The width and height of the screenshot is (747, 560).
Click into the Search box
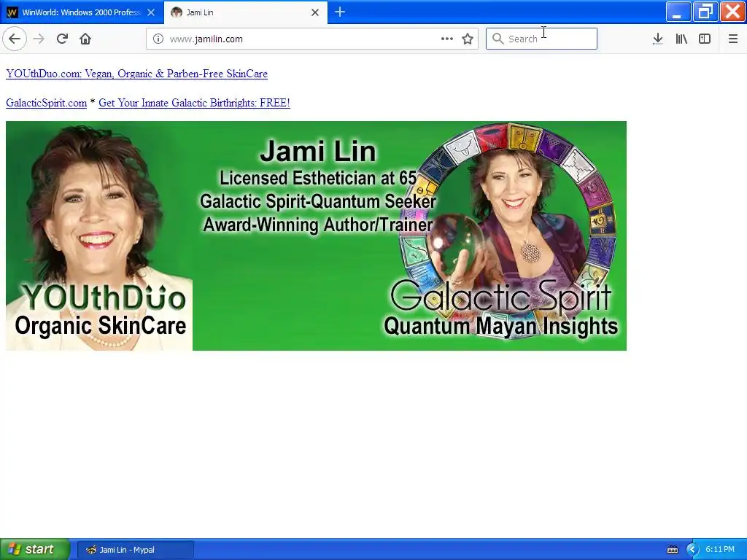pyautogui.click(x=541, y=39)
